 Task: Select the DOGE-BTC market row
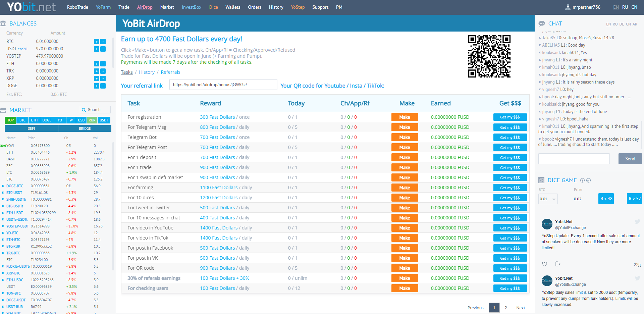[57, 186]
